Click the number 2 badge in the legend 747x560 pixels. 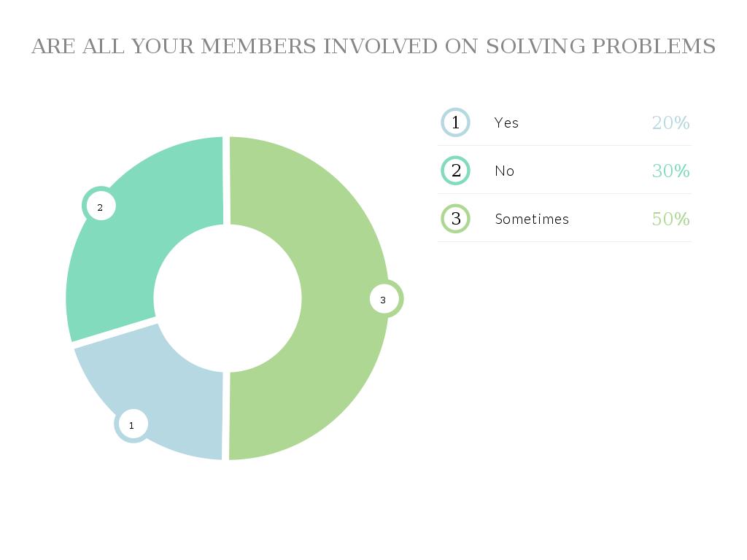click(x=456, y=171)
